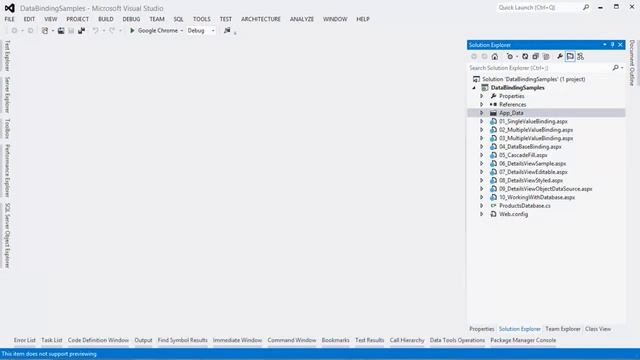Expand ProductsDatabase.cs node
The height and width of the screenshot is (360, 640).
point(482,206)
